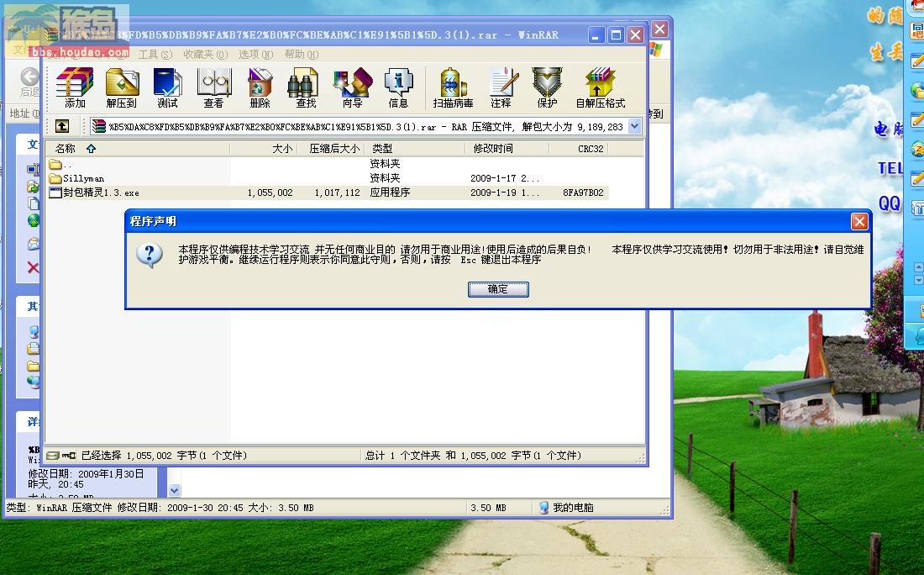Minimize the WinRAR window
The width and height of the screenshot is (924, 575).
[596, 35]
